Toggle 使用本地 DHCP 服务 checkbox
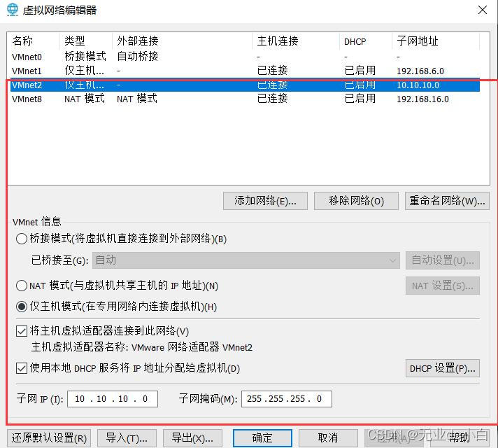 [22, 368]
